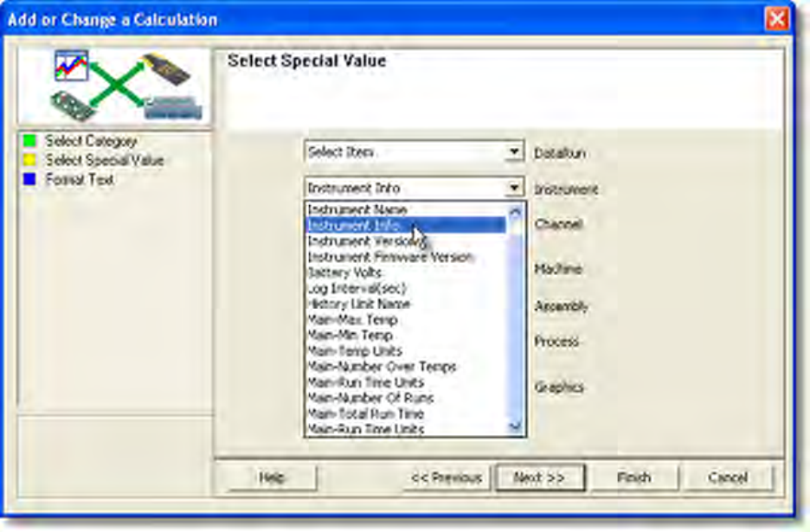Image resolution: width=810 pixels, height=532 pixels.
Task: Open the Help button
Action: point(271,478)
